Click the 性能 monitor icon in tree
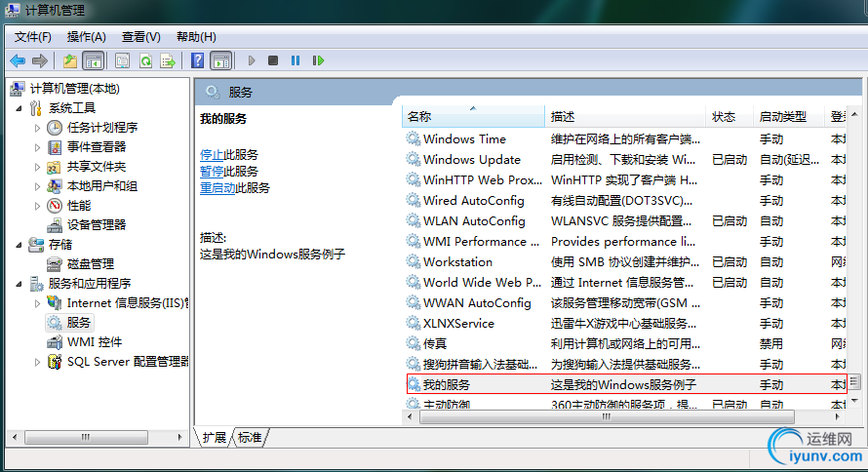 click(55, 206)
